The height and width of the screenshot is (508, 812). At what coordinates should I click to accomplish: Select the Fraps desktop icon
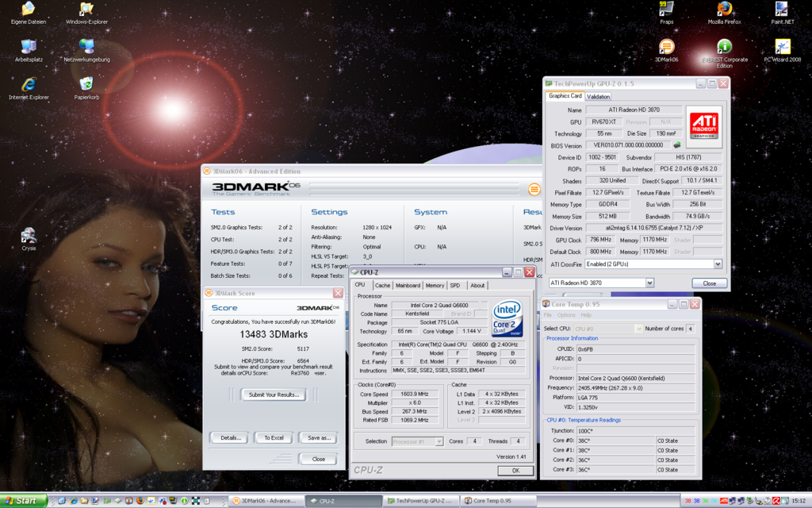tap(666, 13)
